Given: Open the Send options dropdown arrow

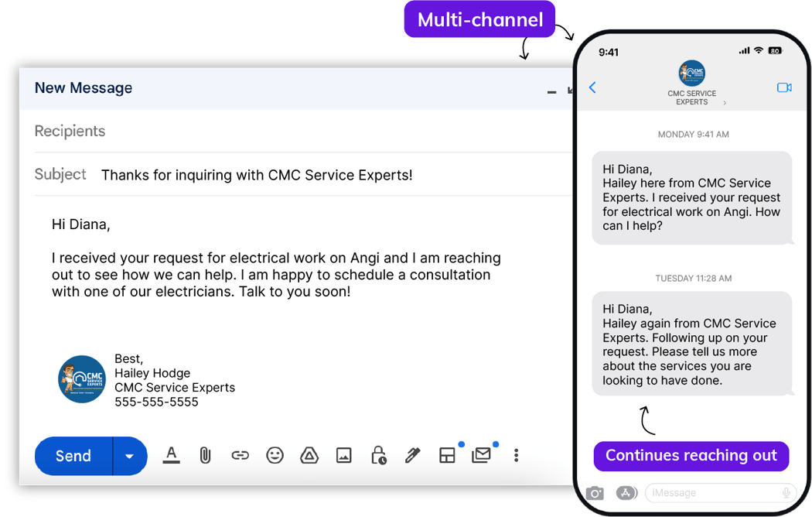Looking at the screenshot, I should point(129,456).
